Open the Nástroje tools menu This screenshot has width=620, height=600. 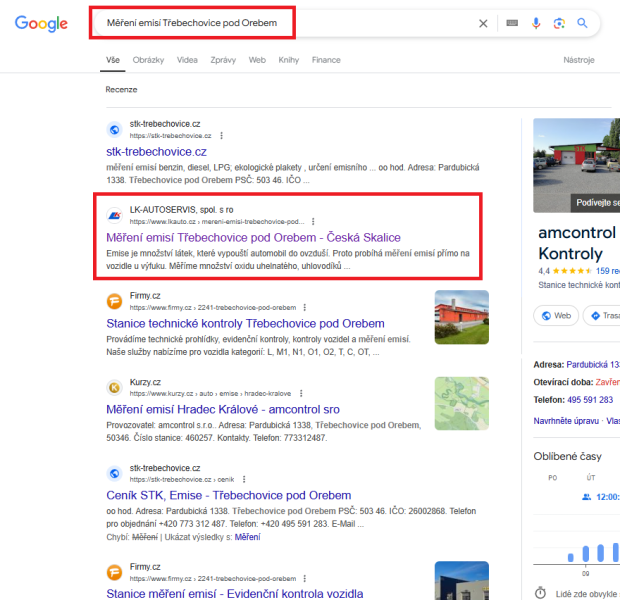pos(578,60)
